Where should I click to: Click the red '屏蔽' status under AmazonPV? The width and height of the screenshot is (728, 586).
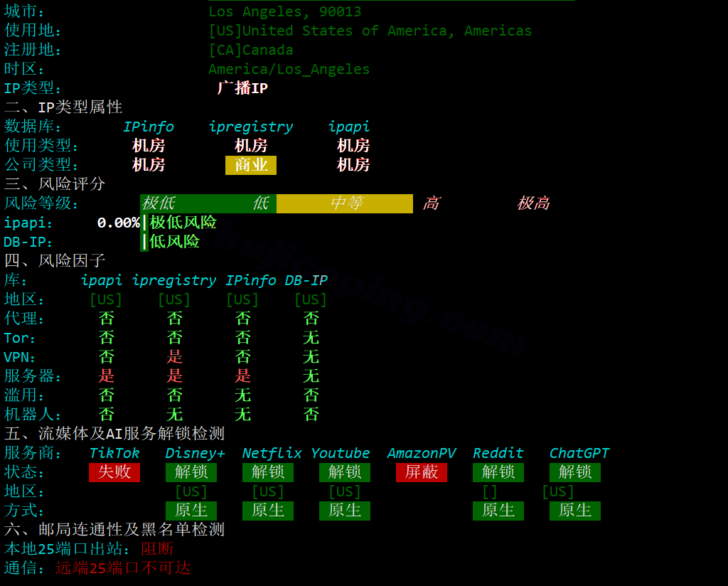pos(422,472)
